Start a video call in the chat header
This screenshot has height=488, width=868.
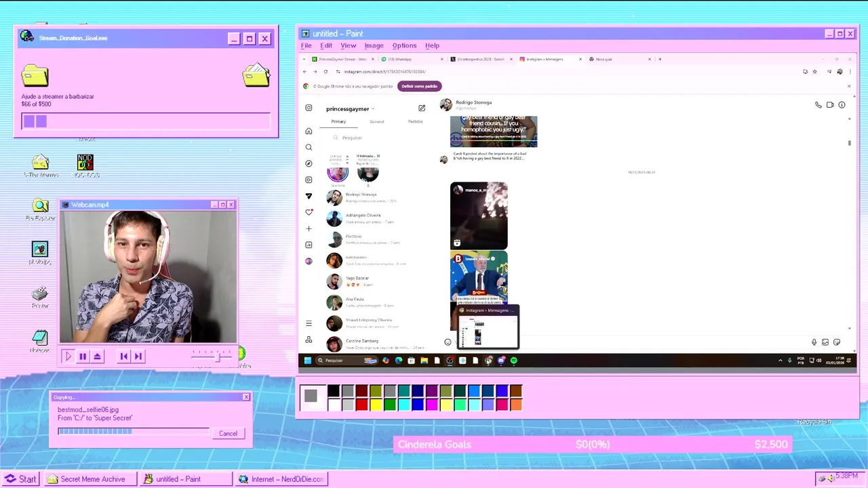pos(830,105)
